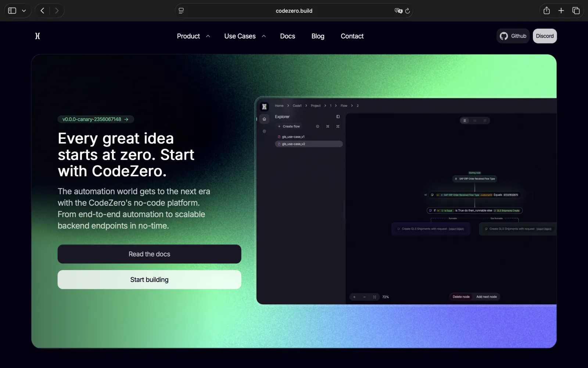This screenshot has height=368, width=588.
Task: Select the gls_use-case_v1 flow file
Action: coord(309,137)
